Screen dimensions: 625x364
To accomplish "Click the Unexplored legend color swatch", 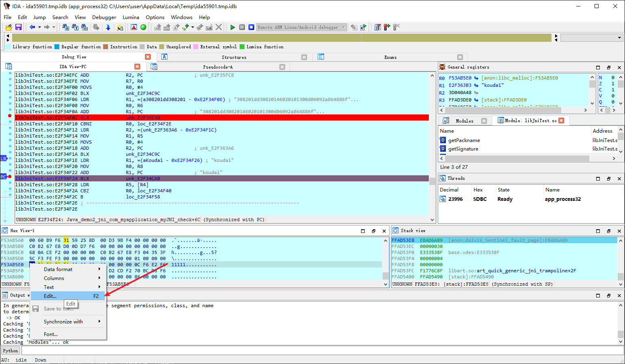I will click(x=162, y=47).
